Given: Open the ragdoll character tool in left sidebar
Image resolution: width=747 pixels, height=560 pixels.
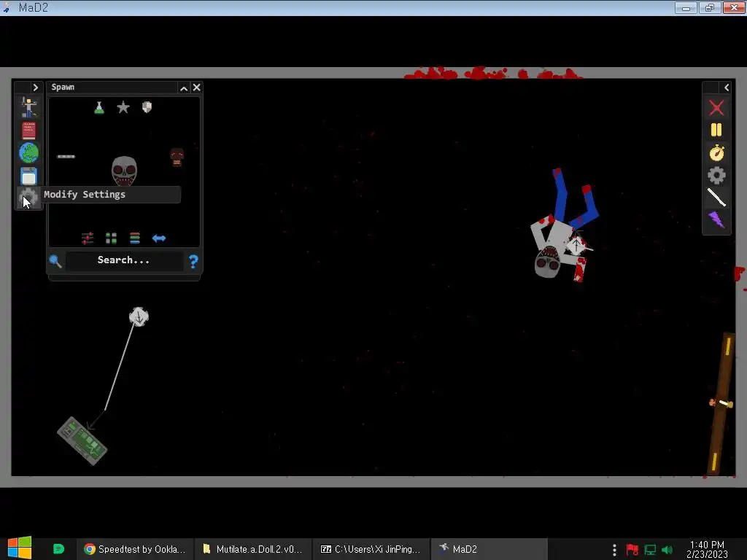Looking at the screenshot, I should (28, 107).
